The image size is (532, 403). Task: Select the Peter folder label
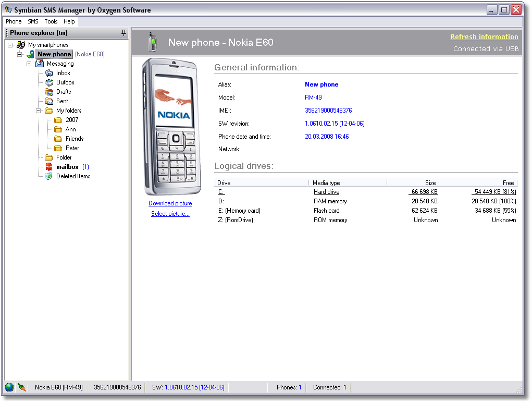point(72,148)
